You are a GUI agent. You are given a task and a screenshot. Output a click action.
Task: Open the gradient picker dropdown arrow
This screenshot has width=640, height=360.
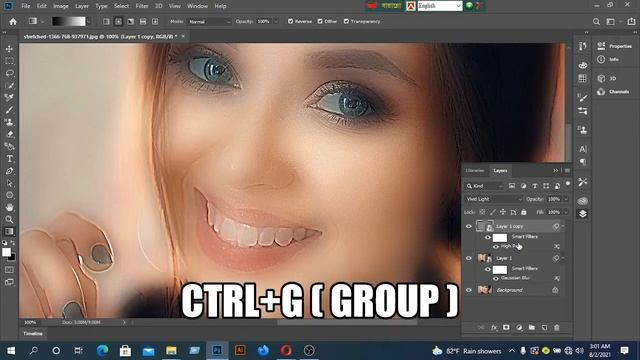(x=89, y=21)
